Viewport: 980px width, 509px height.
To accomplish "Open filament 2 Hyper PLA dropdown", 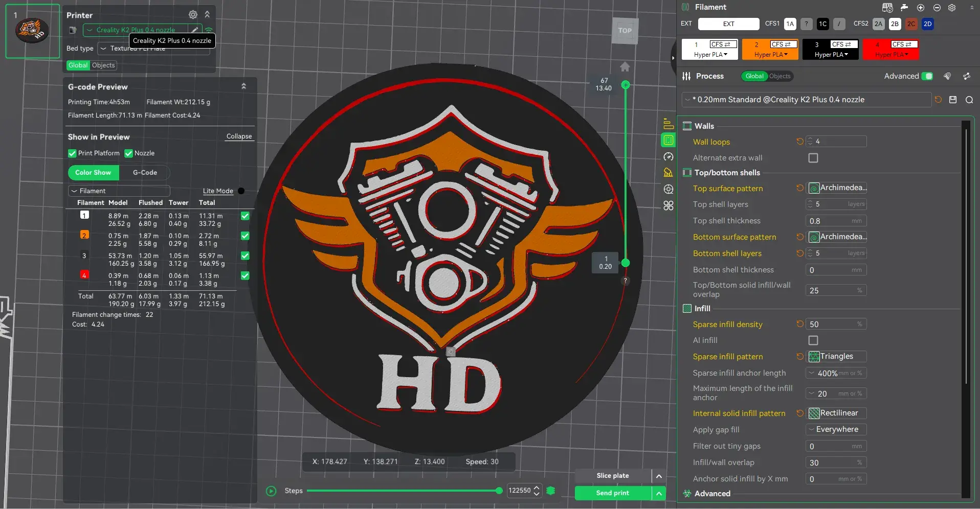I will (x=771, y=55).
